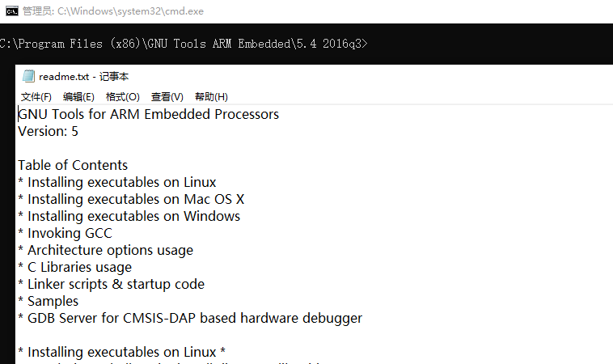This screenshot has height=364, width=613.
Task: Click 'Architecture options usage' text
Action: [x=110, y=250]
